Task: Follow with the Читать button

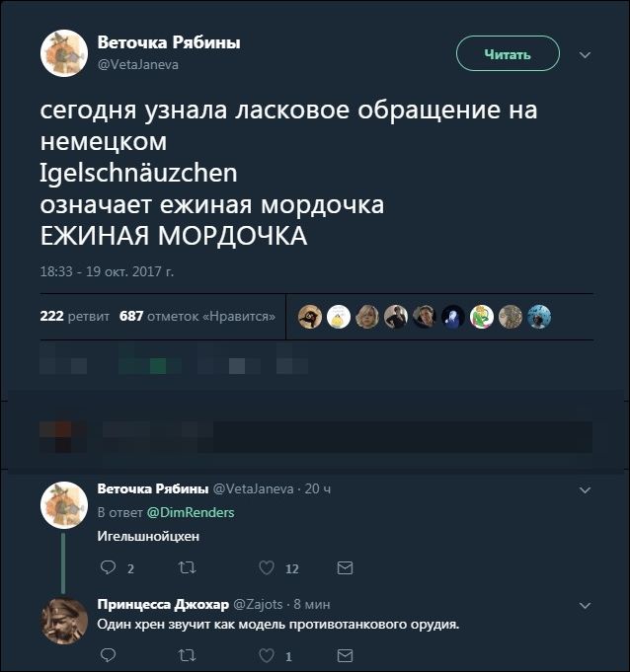Action: [x=508, y=53]
